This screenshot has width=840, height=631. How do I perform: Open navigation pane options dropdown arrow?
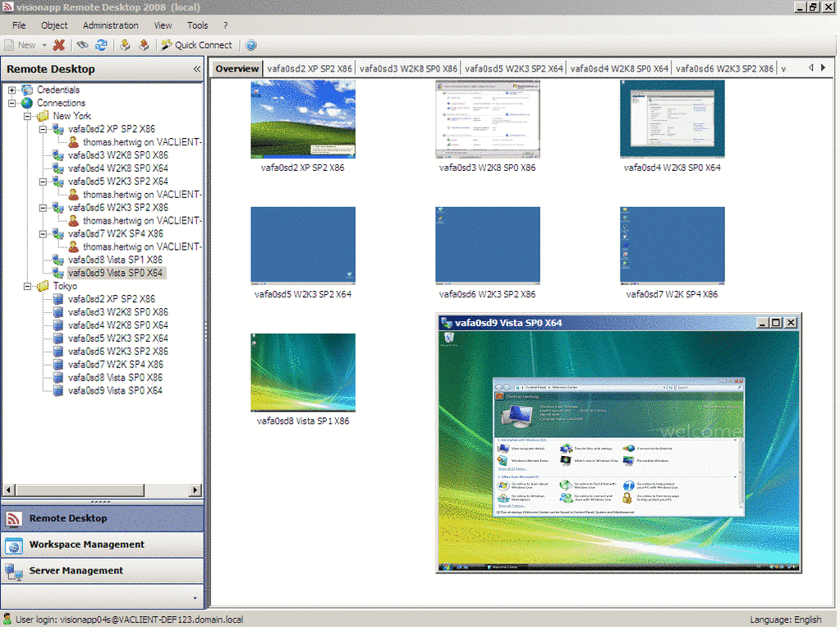195,598
